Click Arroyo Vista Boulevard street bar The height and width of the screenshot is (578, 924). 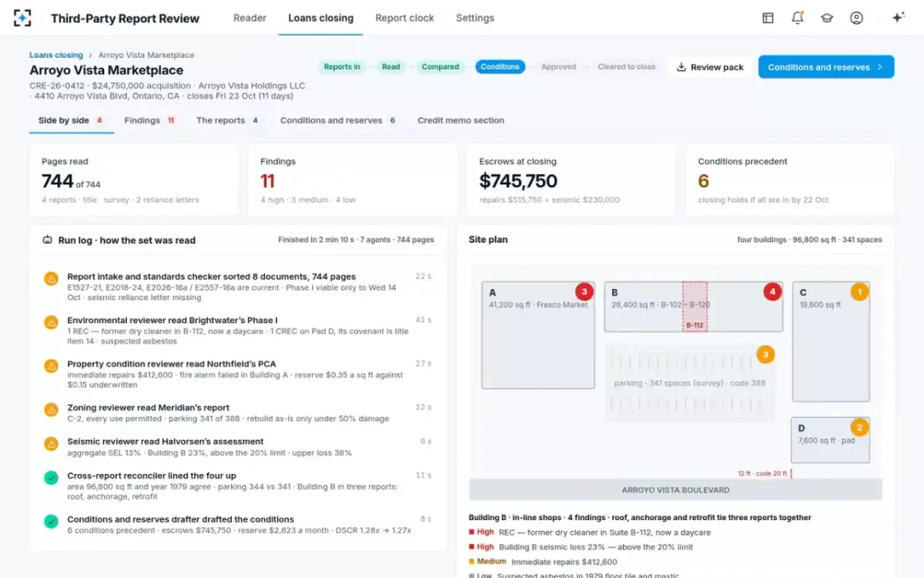click(675, 489)
